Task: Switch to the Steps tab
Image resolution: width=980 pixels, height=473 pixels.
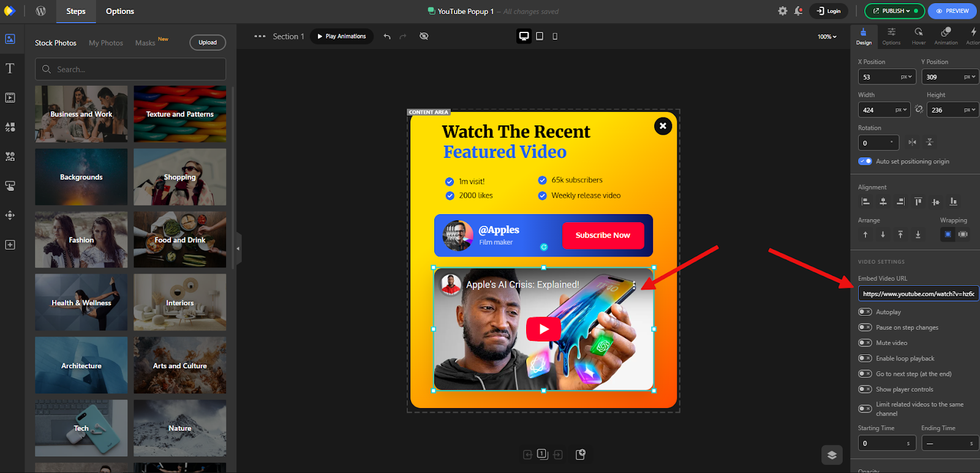Action: (x=76, y=11)
